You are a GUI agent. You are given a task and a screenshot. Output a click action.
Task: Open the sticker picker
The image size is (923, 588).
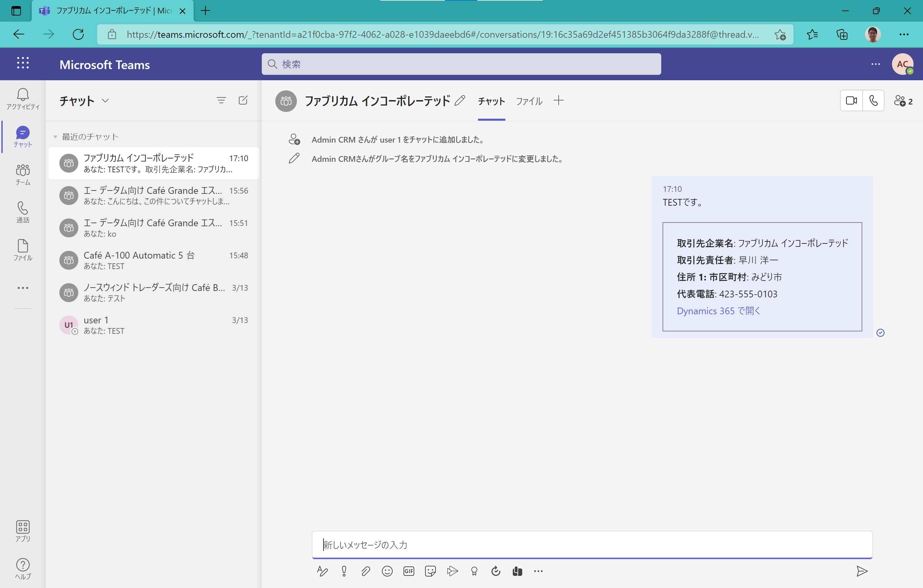(430, 571)
